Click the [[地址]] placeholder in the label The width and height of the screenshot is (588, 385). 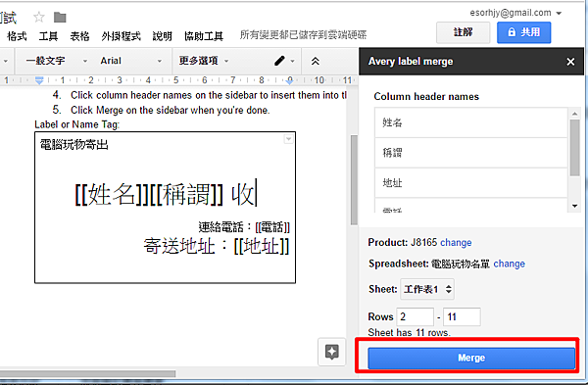[262, 246]
